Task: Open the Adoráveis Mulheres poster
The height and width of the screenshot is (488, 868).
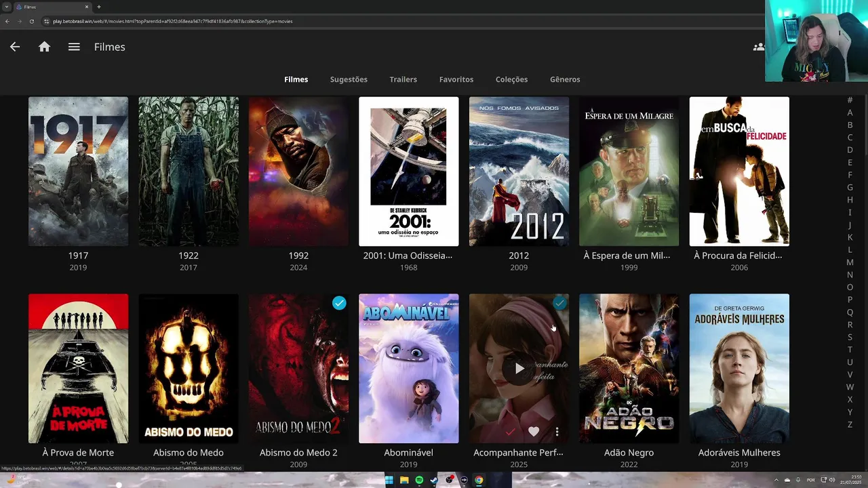Action: tap(739, 369)
